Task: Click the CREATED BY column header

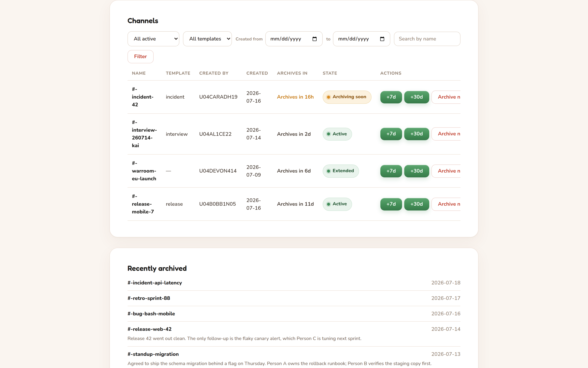Action: coord(214,73)
